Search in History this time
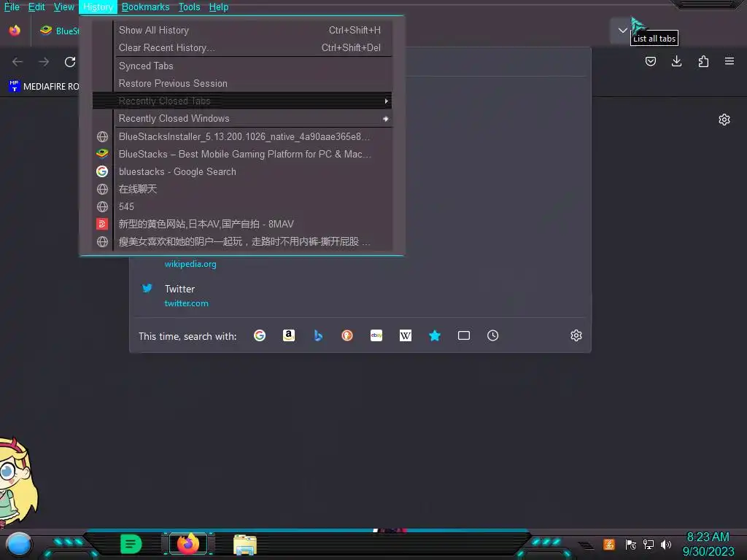 pos(492,335)
